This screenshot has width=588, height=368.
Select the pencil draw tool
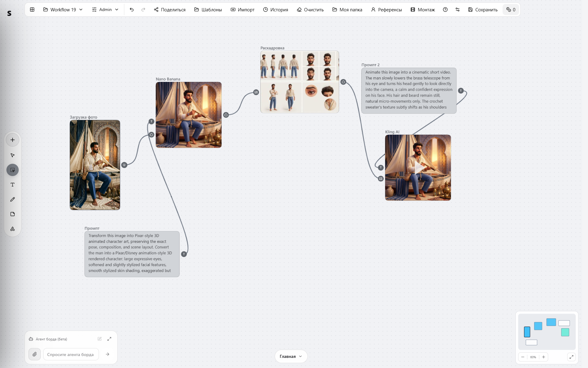click(x=13, y=199)
